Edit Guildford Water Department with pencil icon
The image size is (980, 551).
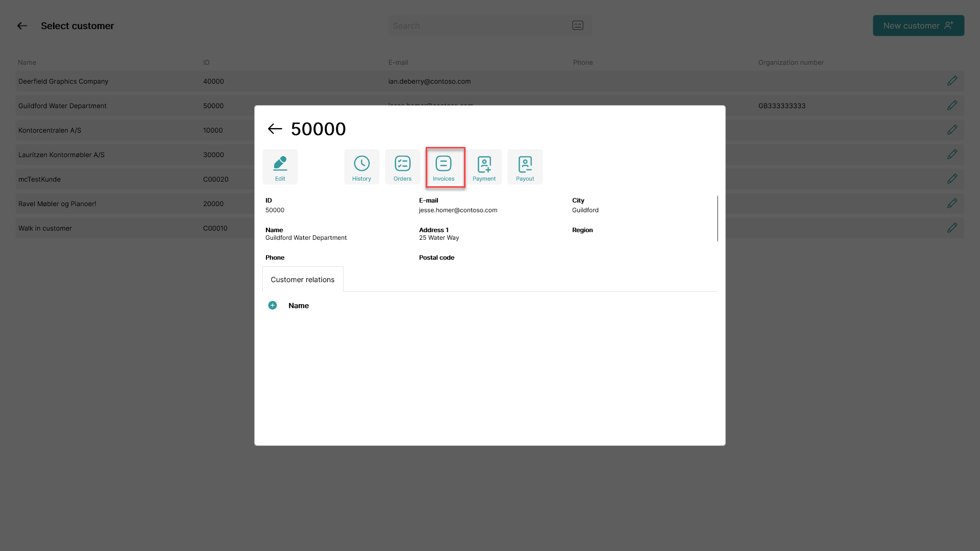[952, 106]
